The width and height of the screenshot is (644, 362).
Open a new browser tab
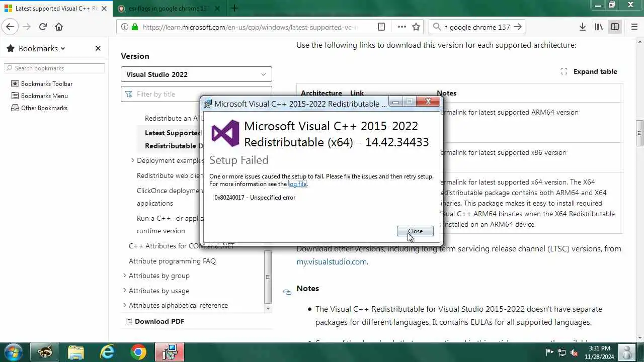click(x=234, y=8)
